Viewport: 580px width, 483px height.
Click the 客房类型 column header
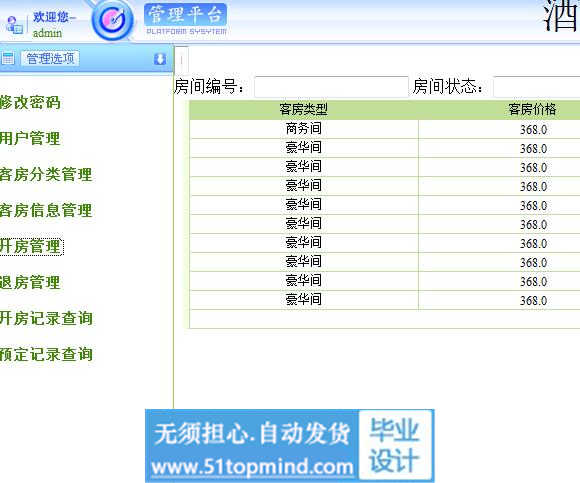click(304, 109)
